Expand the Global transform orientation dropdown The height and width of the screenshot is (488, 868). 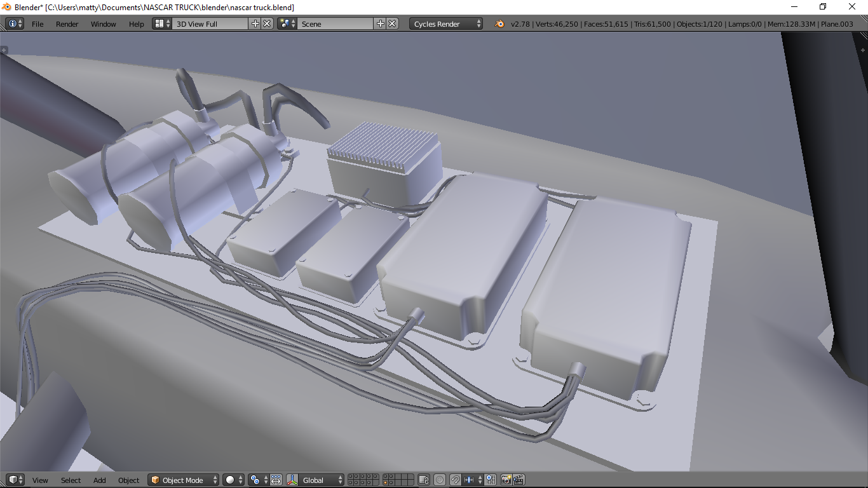point(322,480)
